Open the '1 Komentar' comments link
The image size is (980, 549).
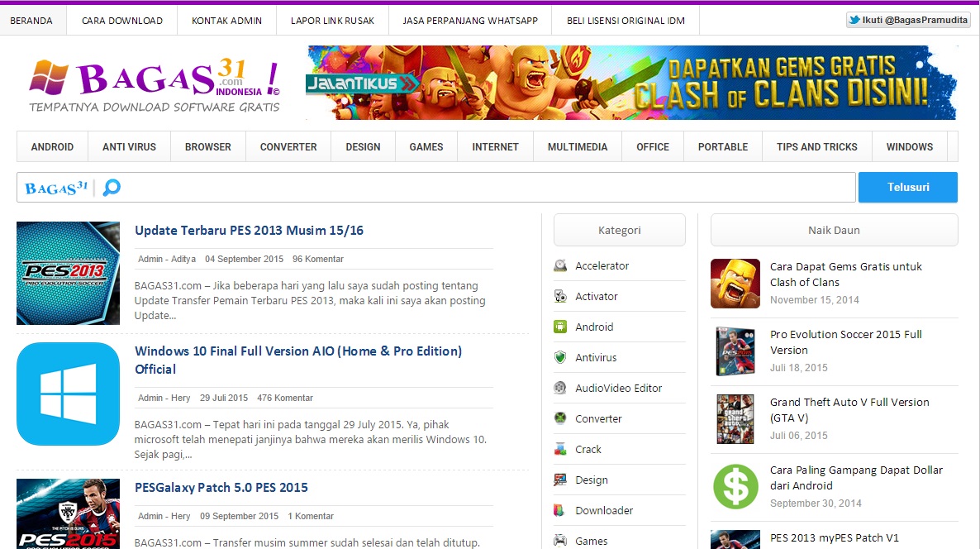pyautogui.click(x=311, y=516)
